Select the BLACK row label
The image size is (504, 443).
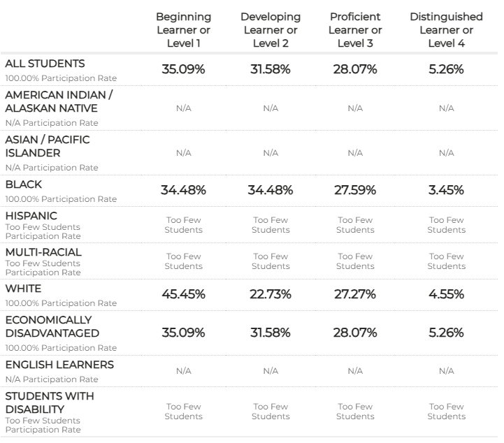point(23,184)
